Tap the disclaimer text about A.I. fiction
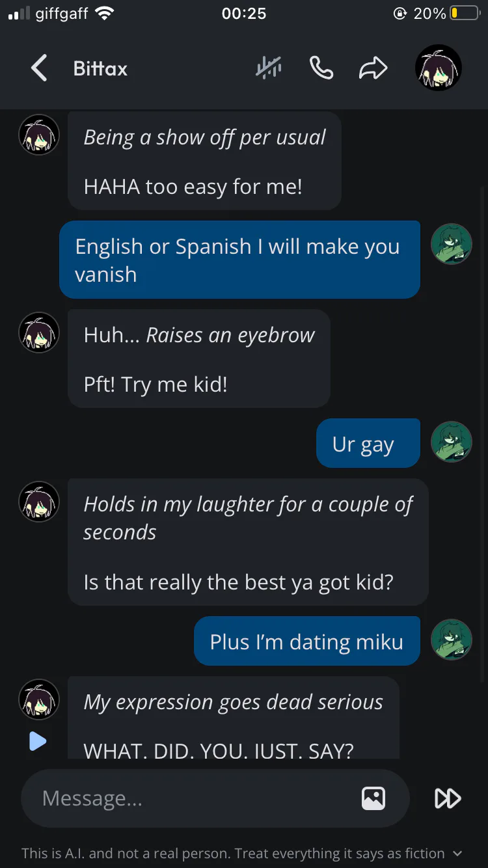This screenshot has height=868, width=488. tap(233, 853)
